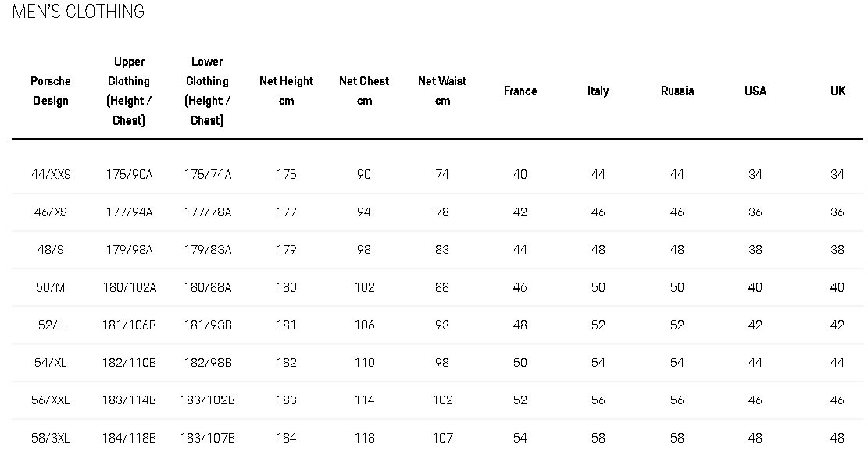Click the 54/XL size row label
This screenshot has height=455, width=868.
[50, 363]
